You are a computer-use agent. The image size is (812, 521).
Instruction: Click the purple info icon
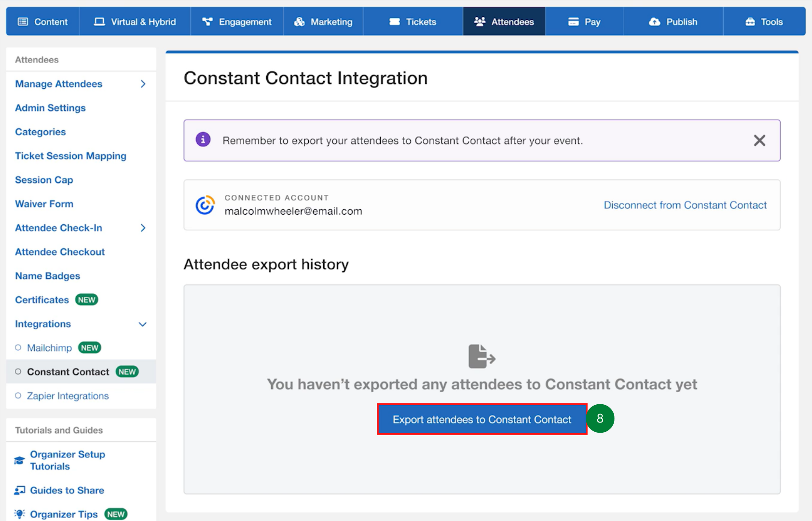[203, 140]
